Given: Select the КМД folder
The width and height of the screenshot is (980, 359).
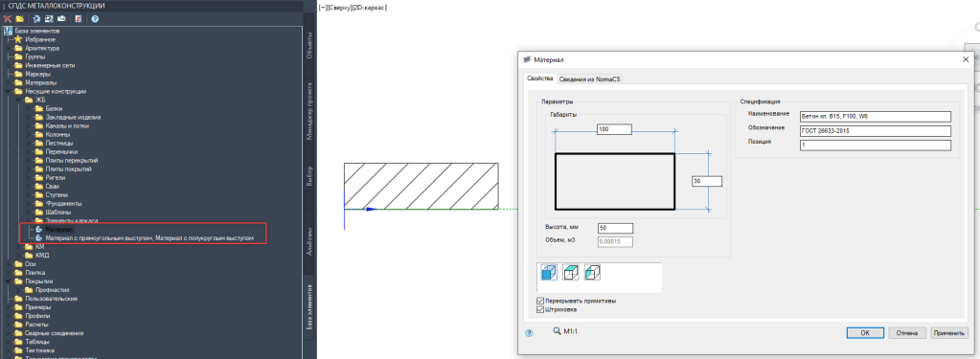Looking at the screenshot, I should 41,255.
